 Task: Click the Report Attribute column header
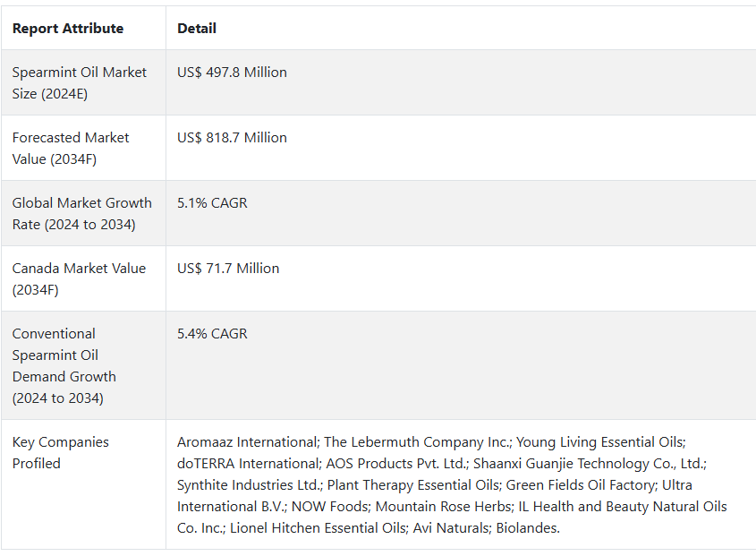(x=68, y=29)
